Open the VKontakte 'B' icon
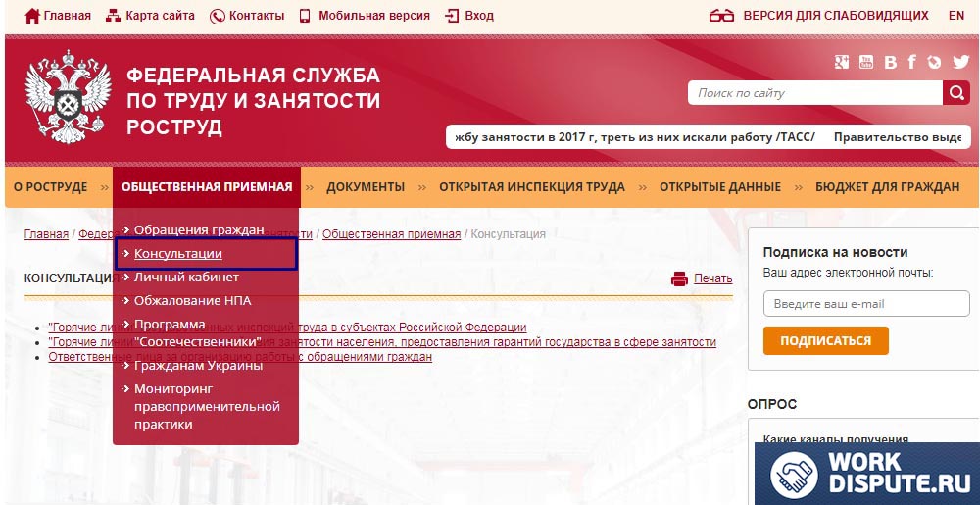 (x=891, y=62)
